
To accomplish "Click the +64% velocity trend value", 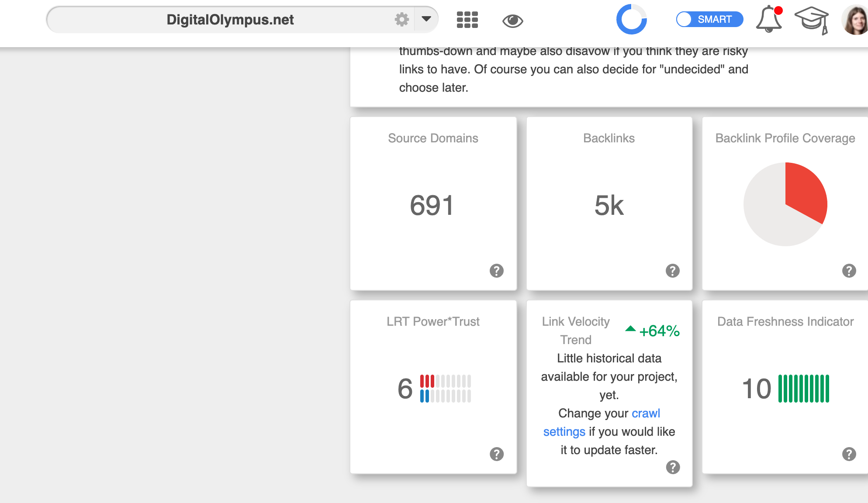I will 659,331.
